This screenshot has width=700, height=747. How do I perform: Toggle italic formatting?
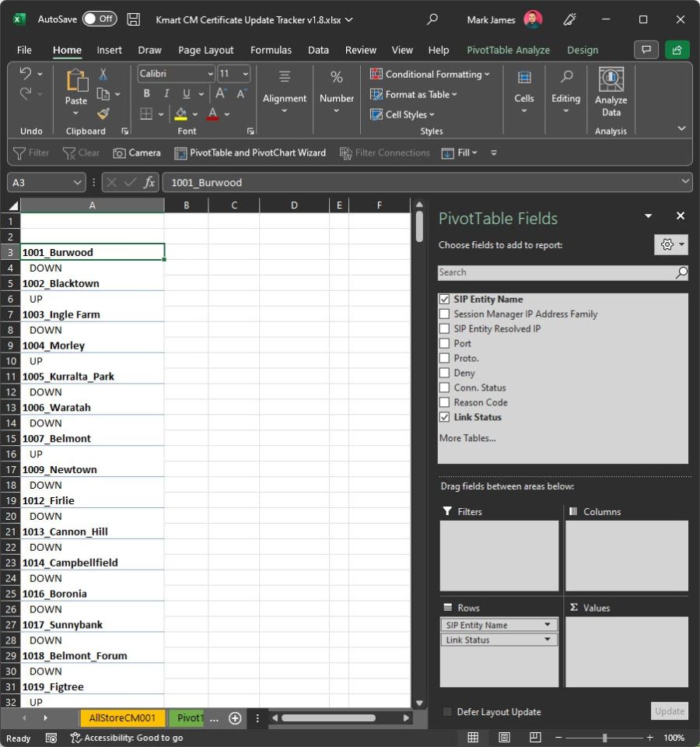166,93
